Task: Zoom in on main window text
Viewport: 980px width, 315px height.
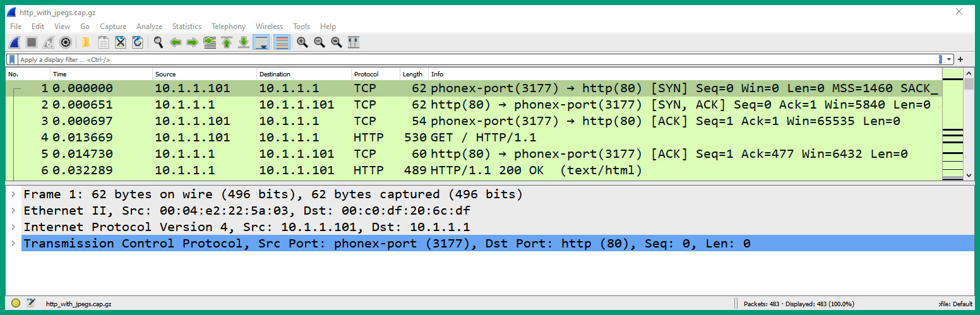Action: click(x=302, y=42)
